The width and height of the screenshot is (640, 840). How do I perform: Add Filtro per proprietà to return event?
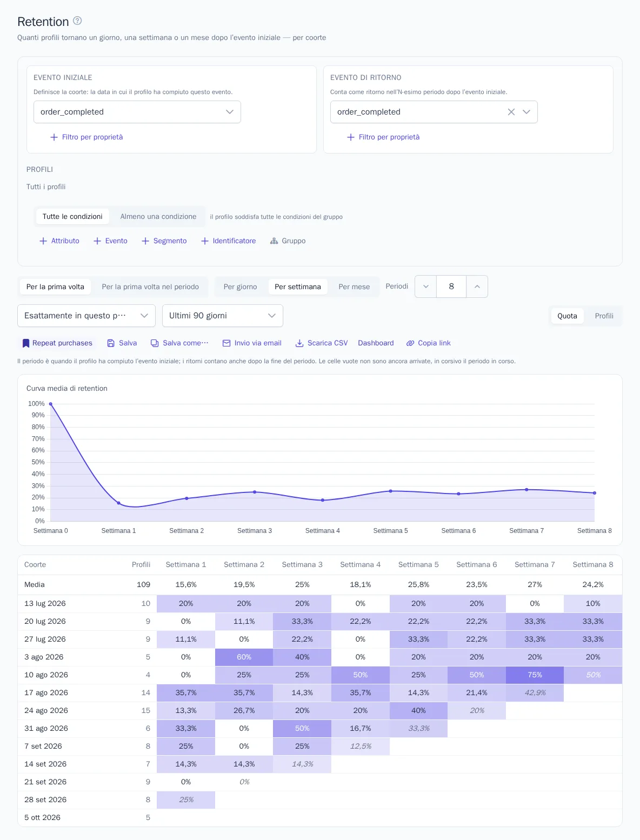pos(383,137)
